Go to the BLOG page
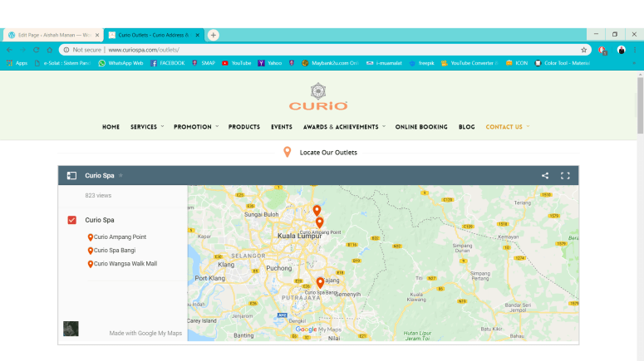 [466, 127]
